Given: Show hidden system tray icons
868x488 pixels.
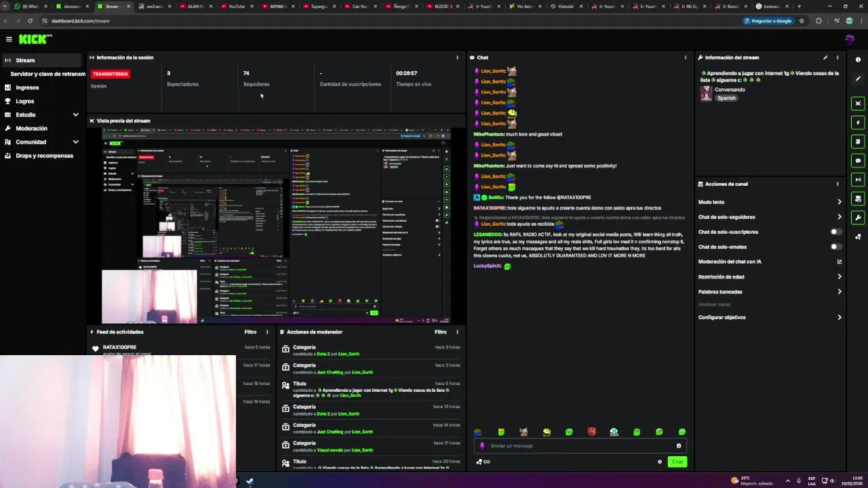Looking at the screenshot, I should click(x=787, y=481).
